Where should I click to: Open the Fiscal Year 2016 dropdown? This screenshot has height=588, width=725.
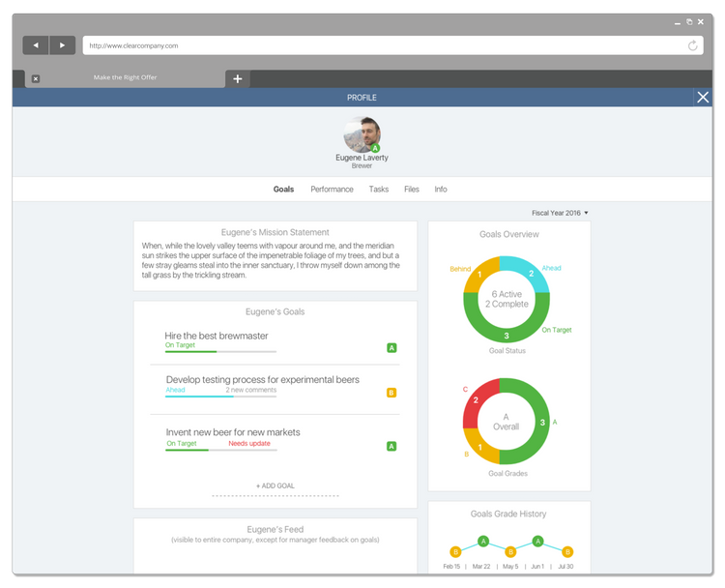pos(560,213)
